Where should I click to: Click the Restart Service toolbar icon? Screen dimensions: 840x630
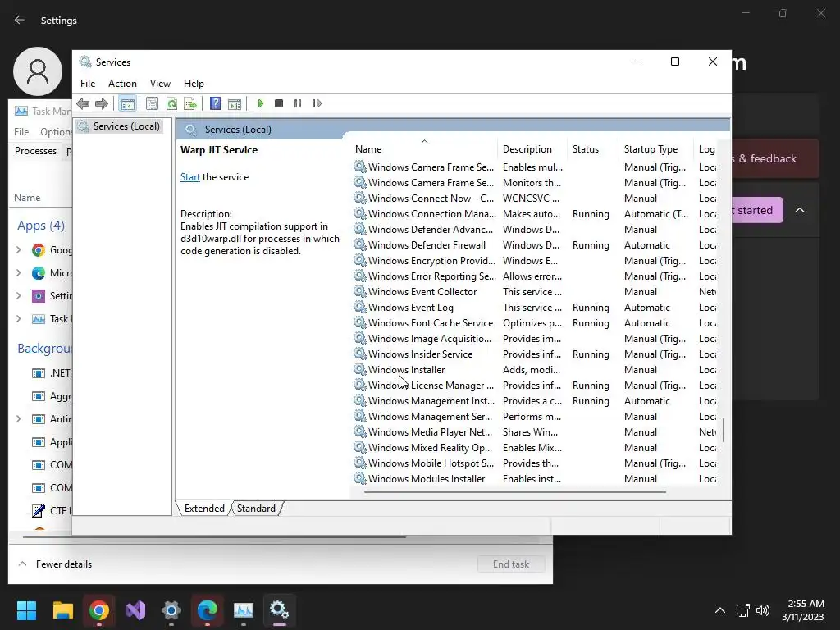(x=317, y=103)
